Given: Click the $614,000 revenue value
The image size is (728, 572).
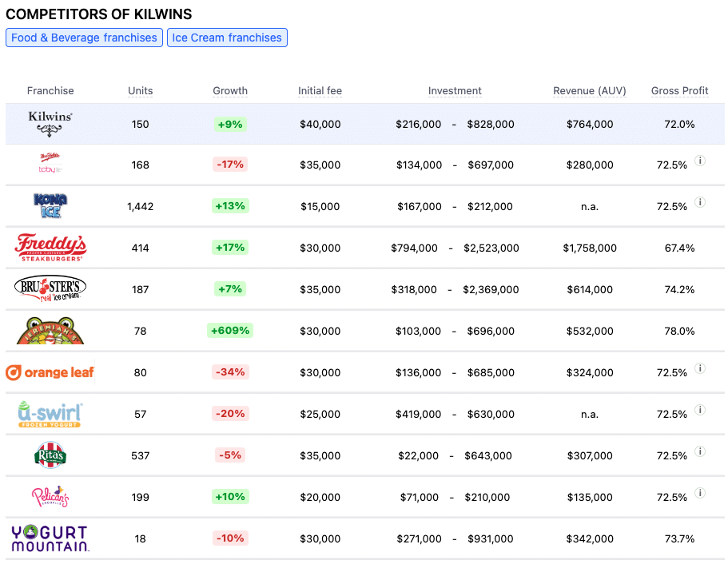Looking at the screenshot, I should [x=590, y=289].
